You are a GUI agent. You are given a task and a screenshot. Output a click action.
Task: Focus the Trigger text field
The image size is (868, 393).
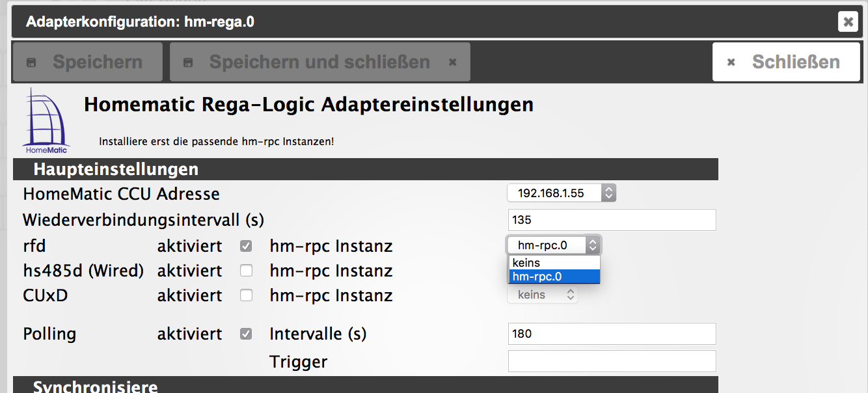point(612,361)
